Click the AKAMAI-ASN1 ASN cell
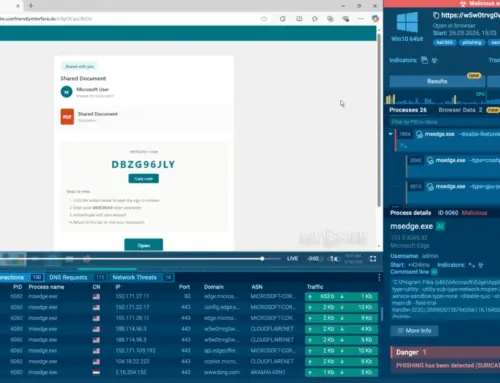The image size is (500, 383). coord(268,372)
